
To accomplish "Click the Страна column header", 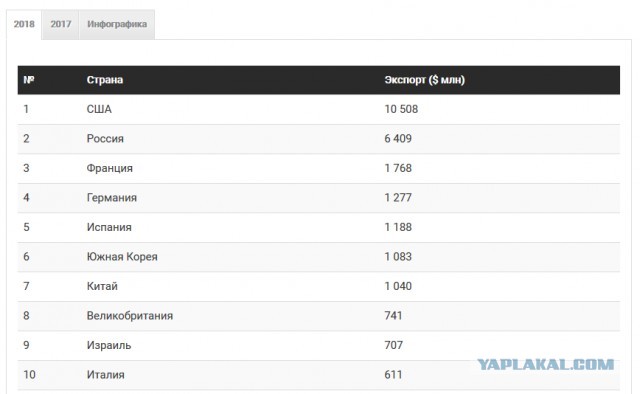I will 104,80.
